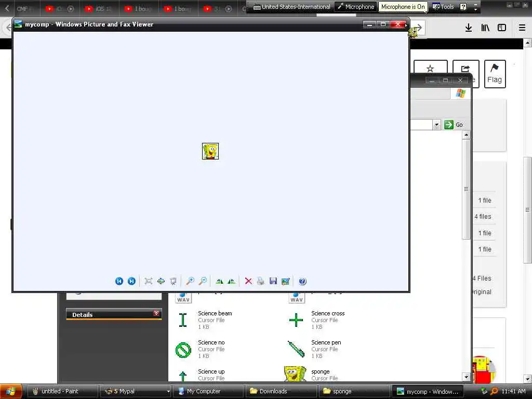Screen dimensions: 532x399
Task: Click the Explorer vertical scrollbar thumb
Action: [x=466, y=189]
